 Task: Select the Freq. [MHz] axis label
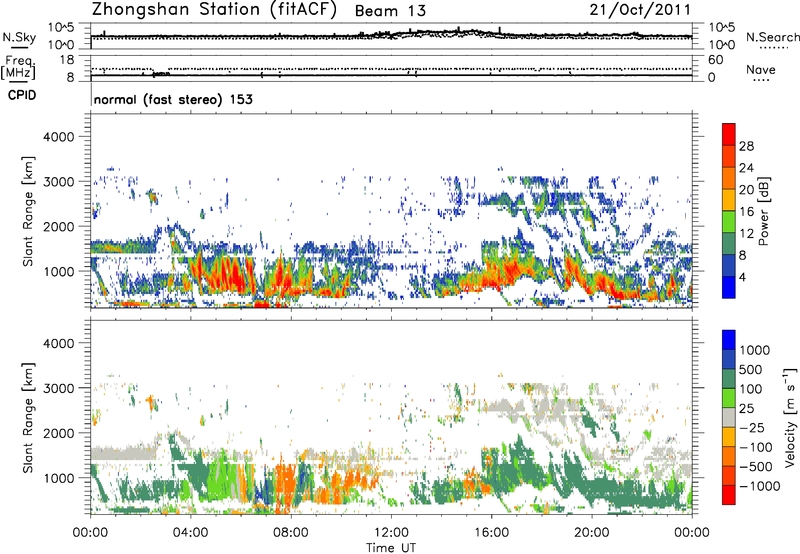pyautogui.click(x=18, y=68)
